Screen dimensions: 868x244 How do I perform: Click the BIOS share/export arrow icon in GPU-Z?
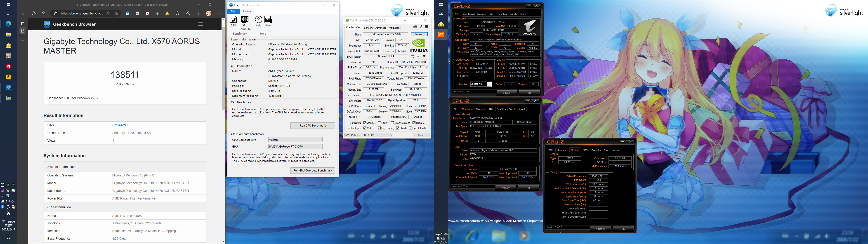coord(412,56)
